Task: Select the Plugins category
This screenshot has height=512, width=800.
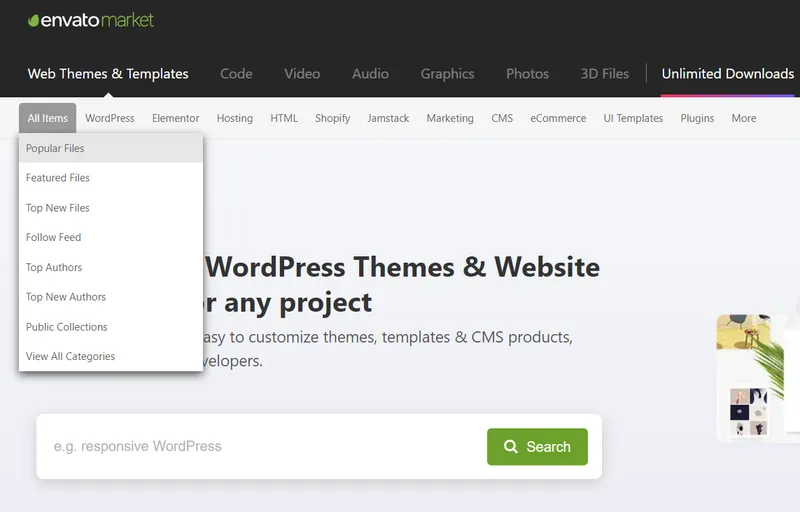Action: pos(697,118)
